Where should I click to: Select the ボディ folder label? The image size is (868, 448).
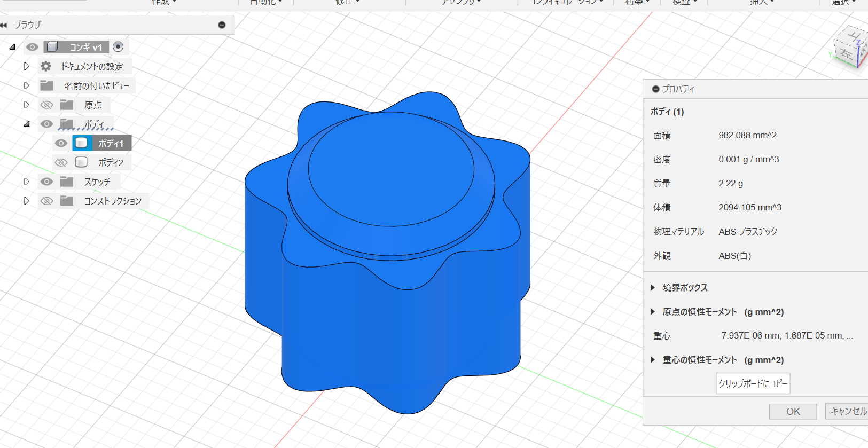click(x=95, y=124)
